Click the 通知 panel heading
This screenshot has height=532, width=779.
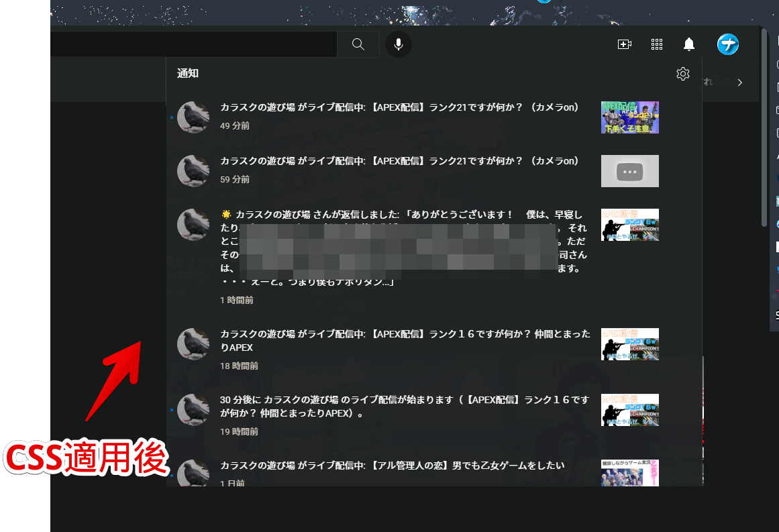click(188, 74)
